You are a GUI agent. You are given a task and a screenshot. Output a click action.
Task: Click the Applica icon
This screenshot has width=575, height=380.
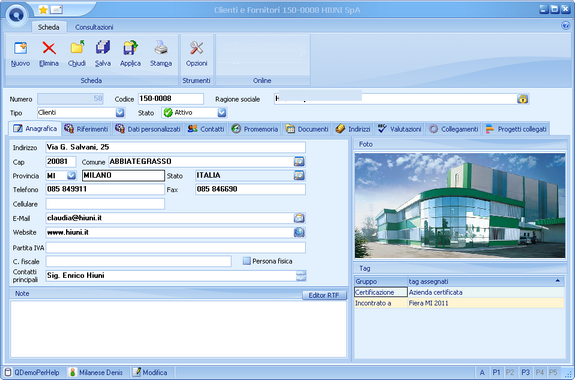[130, 48]
